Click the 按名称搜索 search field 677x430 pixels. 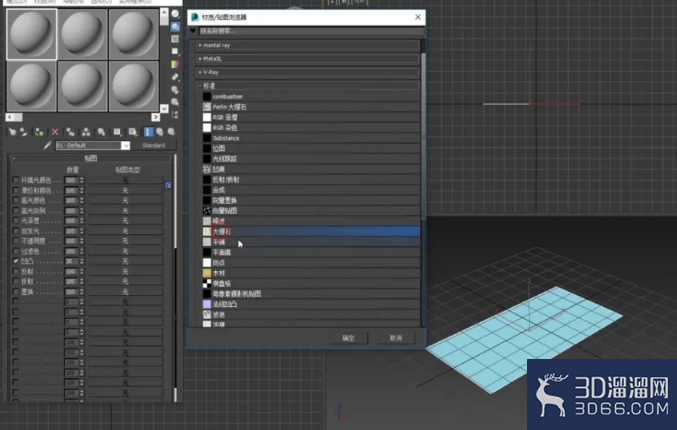(x=311, y=31)
